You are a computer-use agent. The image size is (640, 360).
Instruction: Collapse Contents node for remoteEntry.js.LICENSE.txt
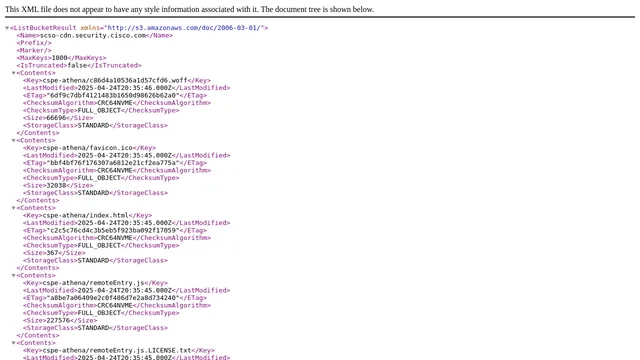tap(13, 343)
